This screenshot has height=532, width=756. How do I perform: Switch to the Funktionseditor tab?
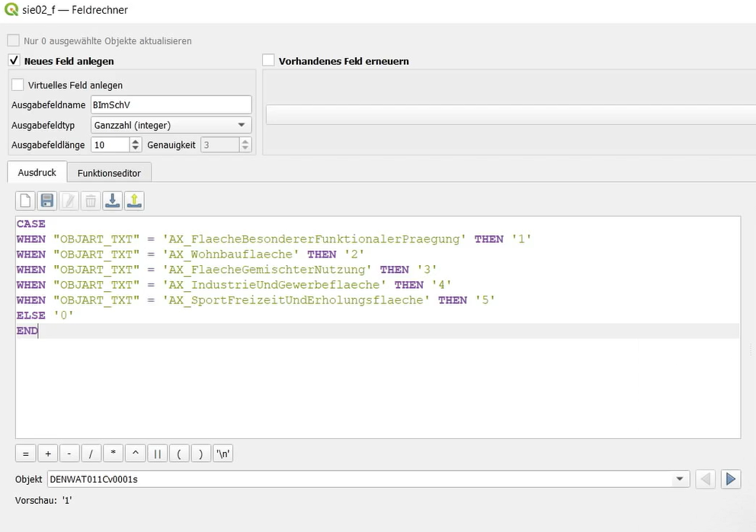(109, 173)
